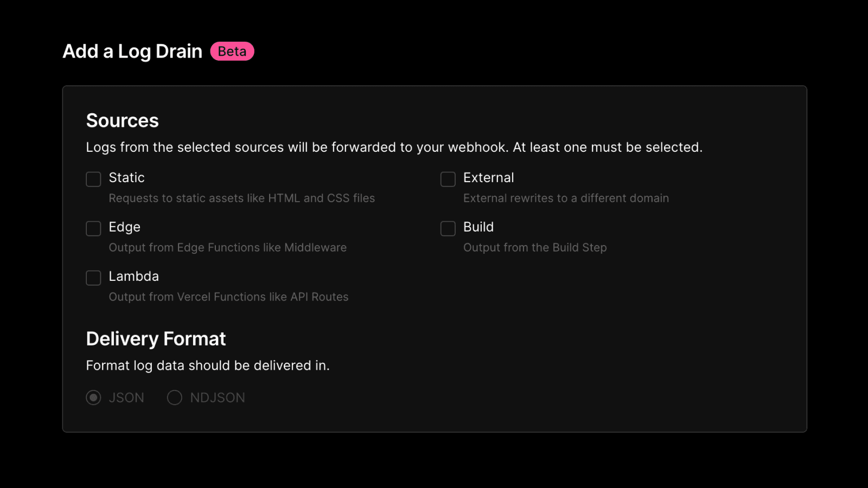Click the "External rewrites to a different domain" text
Image resolution: width=868 pixels, height=488 pixels.
coord(565,198)
